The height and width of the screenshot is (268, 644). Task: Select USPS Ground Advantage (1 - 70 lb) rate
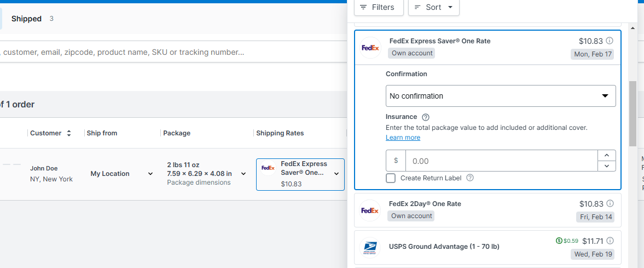[x=488, y=247]
